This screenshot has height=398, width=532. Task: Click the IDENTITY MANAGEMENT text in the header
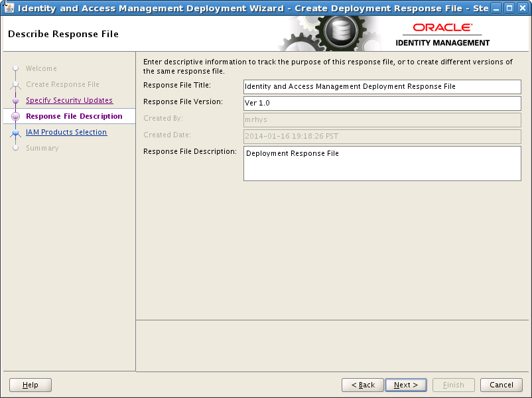pos(442,42)
